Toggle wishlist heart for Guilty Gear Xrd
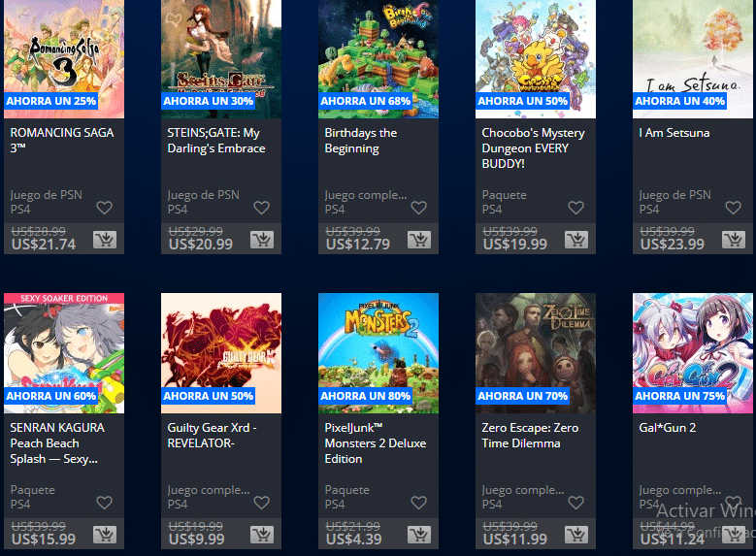The image size is (756, 556). [x=261, y=503]
